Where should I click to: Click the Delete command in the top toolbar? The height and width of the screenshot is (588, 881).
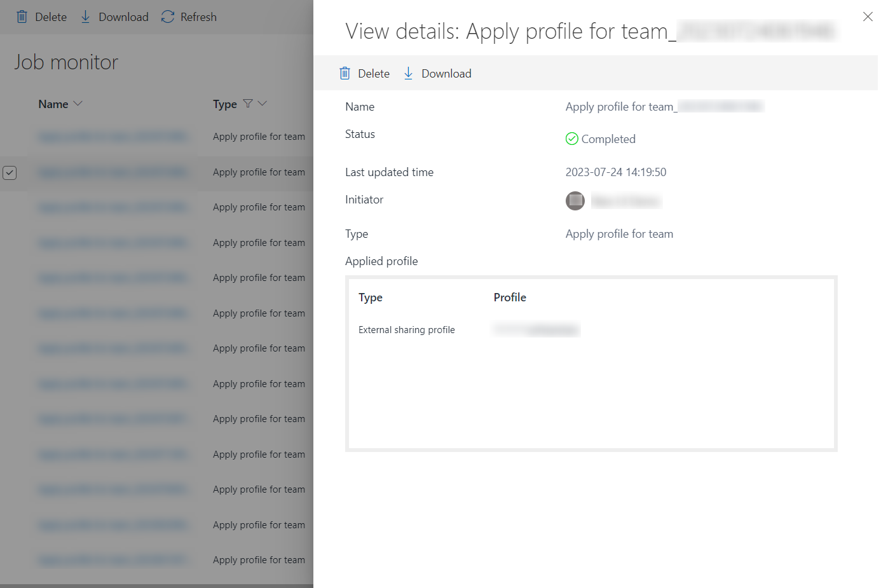(x=48, y=17)
